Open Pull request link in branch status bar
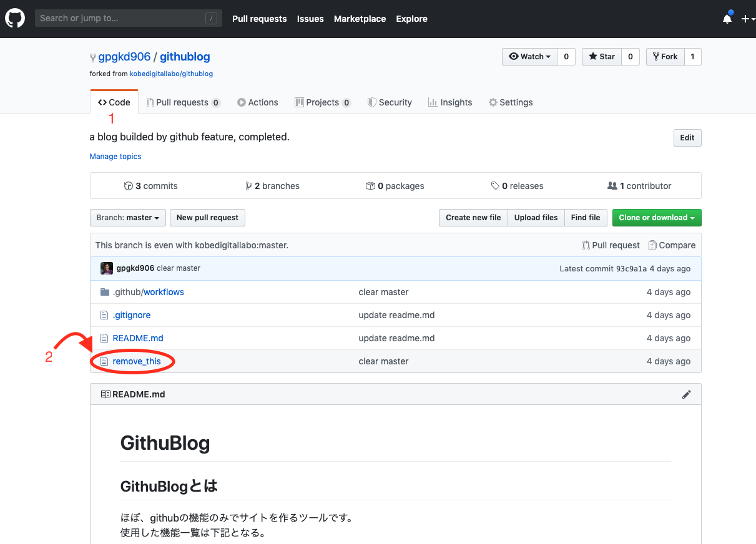756x544 pixels. (x=611, y=245)
